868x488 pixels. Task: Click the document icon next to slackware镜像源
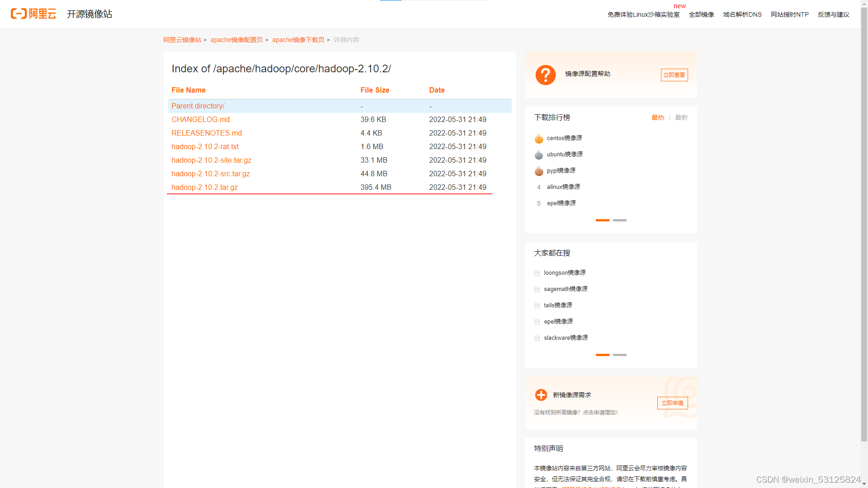(537, 338)
